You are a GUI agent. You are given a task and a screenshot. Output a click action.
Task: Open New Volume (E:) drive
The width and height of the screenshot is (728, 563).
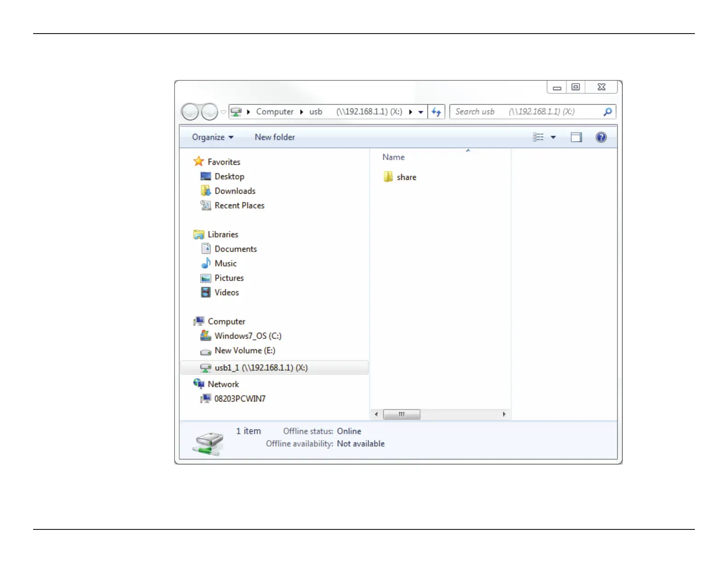point(245,350)
